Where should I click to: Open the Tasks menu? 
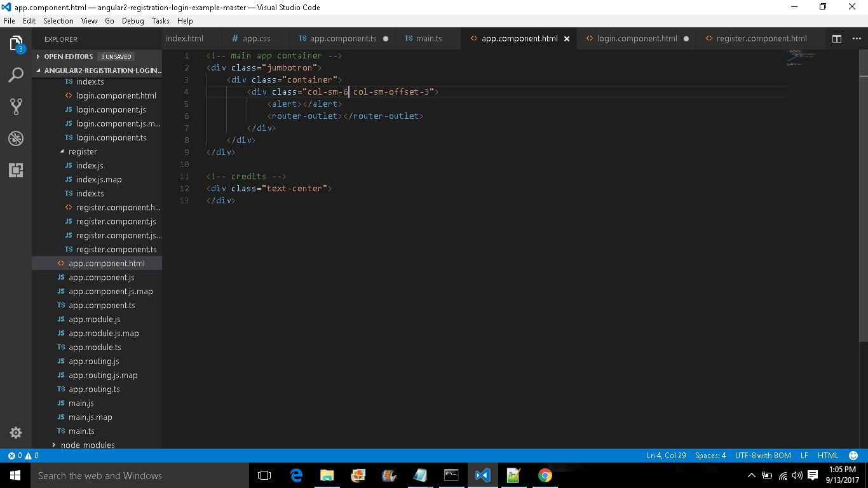coord(161,21)
